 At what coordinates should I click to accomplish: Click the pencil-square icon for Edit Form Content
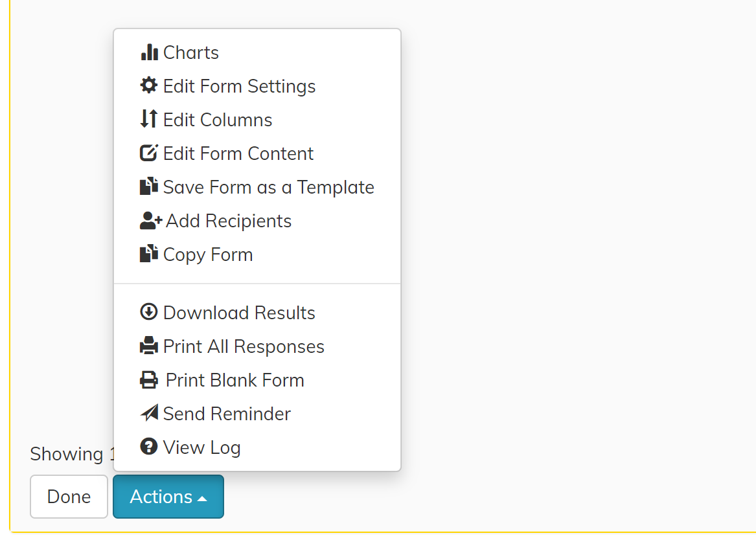(x=149, y=153)
